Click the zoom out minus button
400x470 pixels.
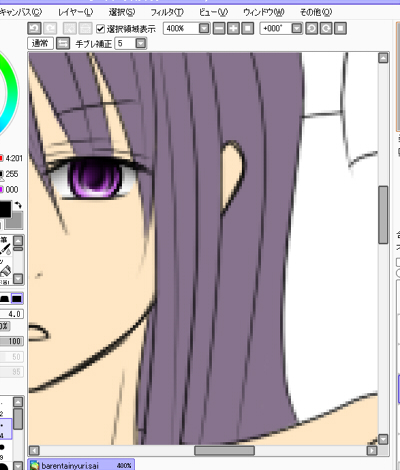[219, 28]
